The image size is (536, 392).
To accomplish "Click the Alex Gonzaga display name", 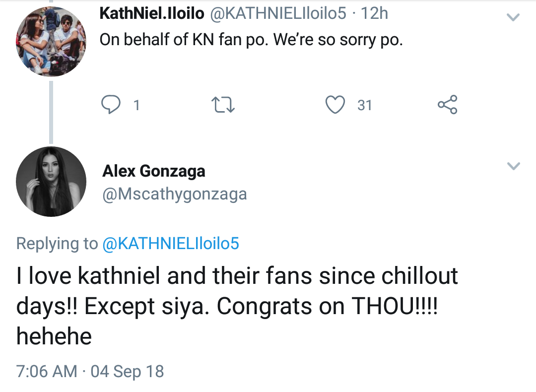I will (154, 171).
